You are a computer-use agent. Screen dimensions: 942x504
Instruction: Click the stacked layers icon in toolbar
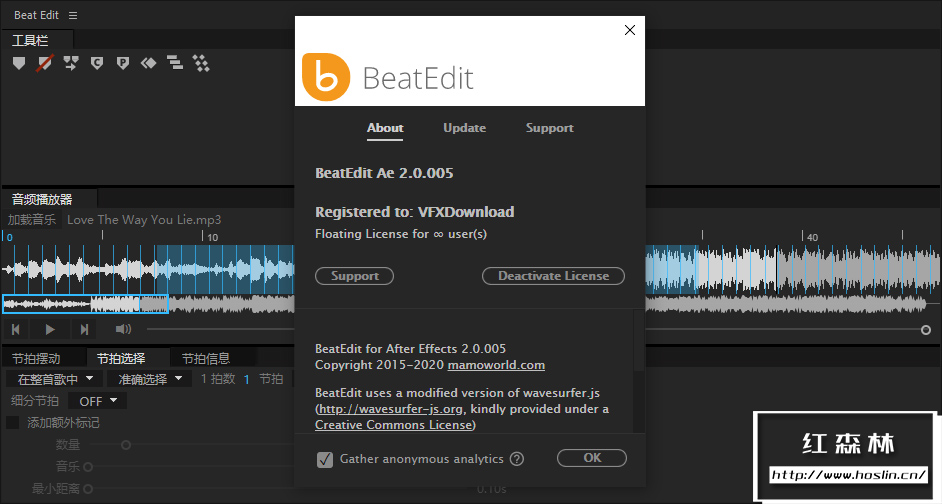(x=175, y=63)
